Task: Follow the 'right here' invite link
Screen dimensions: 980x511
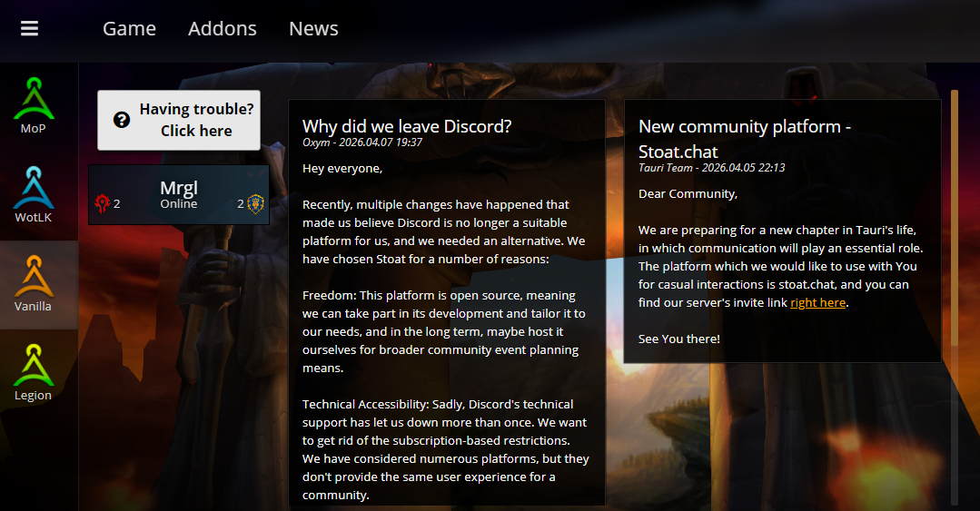Action: point(818,303)
